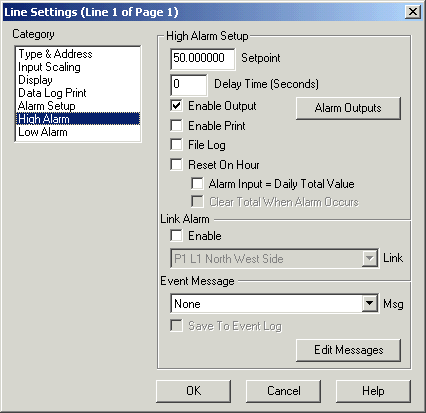The height and width of the screenshot is (413, 426).
Task: Tick the File Log checkbox
Action: click(x=176, y=145)
